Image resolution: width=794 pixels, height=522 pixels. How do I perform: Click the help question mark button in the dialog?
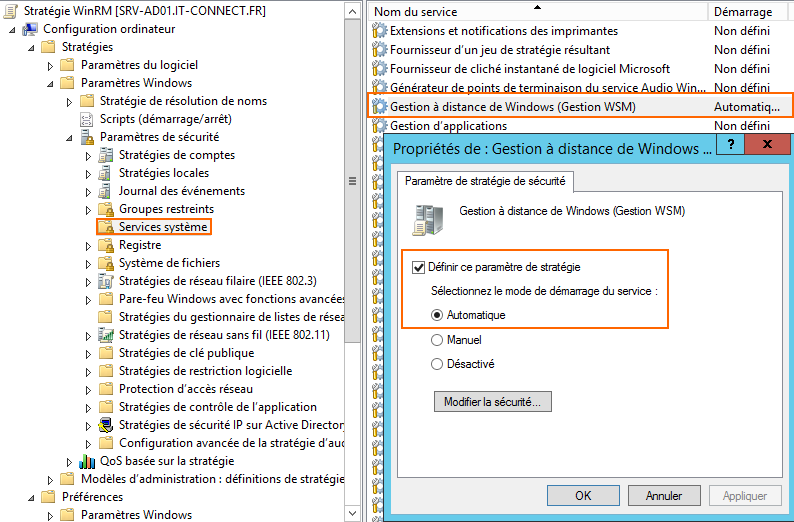pos(730,144)
